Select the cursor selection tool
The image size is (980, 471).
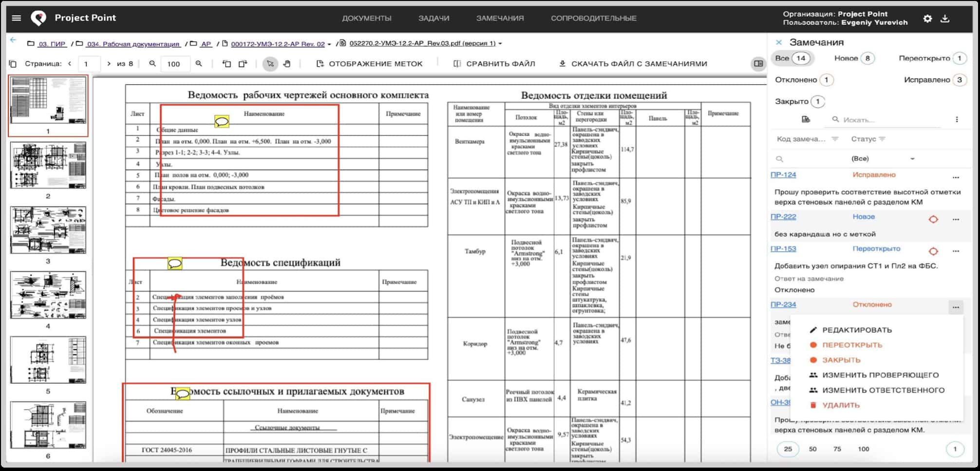click(270, 64)
